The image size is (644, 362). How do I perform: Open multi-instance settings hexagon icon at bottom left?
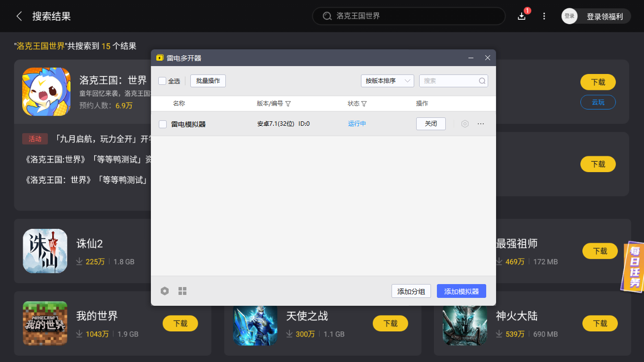click(165, 291)
